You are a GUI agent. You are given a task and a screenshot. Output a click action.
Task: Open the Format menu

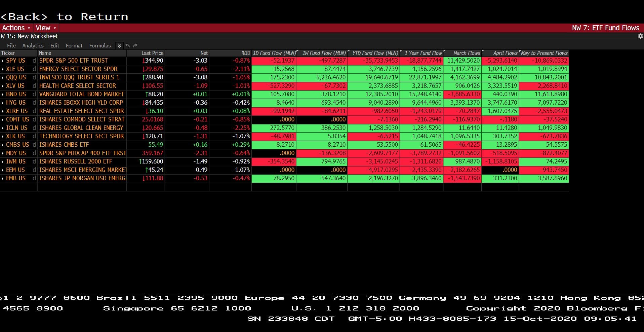tap(74, 45)
